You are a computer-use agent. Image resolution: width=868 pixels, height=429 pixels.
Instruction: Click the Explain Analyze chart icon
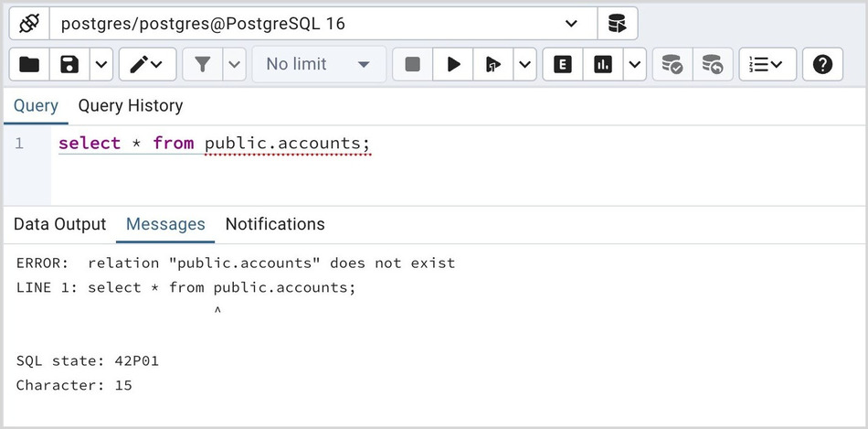[603, 64]
